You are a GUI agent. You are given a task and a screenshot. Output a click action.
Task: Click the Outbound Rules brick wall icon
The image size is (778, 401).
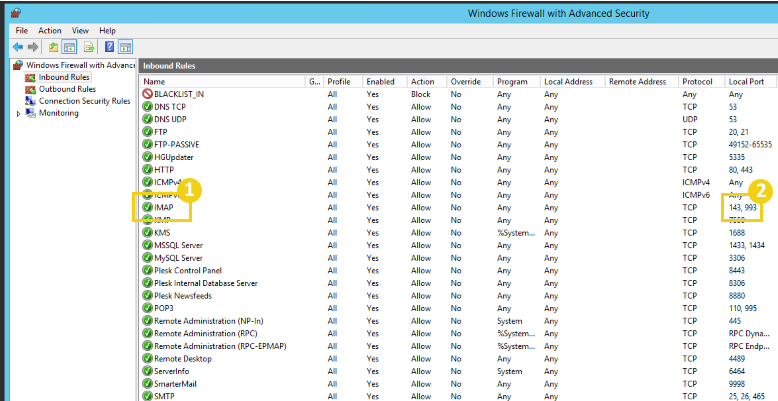point(30,89)
